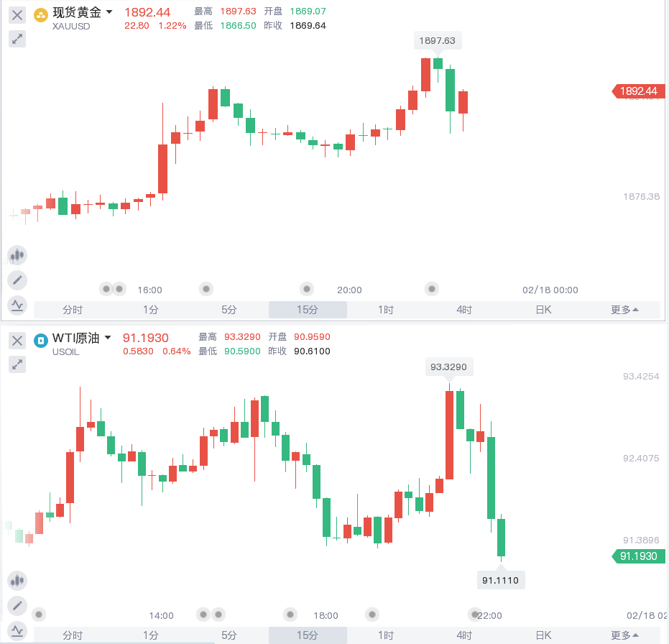Expand the gold chart to fullscreen
Screen dimensions: 669x644
[x=17, y=40]
